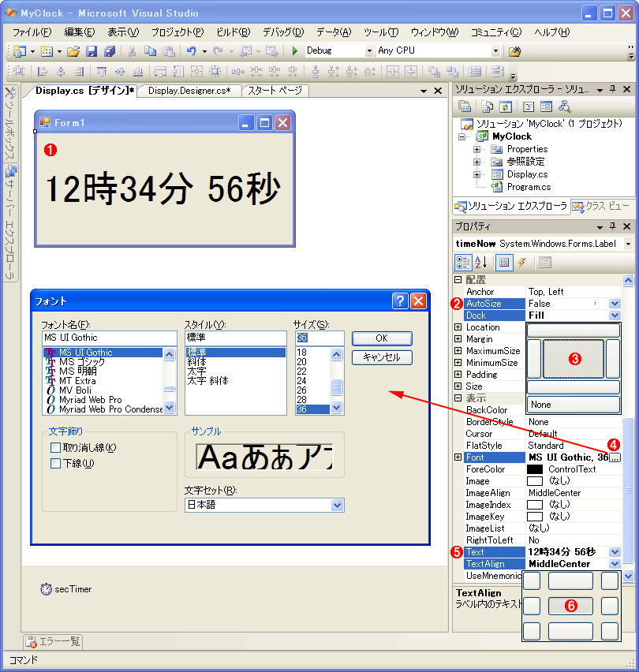Expand the Font property node
Image resolution: width=639 pixels, height=672 pixels.
[458, 457]
